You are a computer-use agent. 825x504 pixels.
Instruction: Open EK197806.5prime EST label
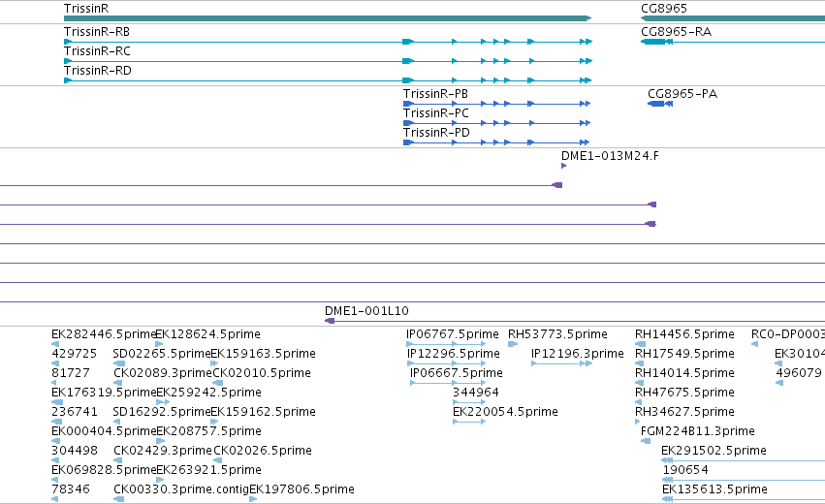click(x=302, y=489)
